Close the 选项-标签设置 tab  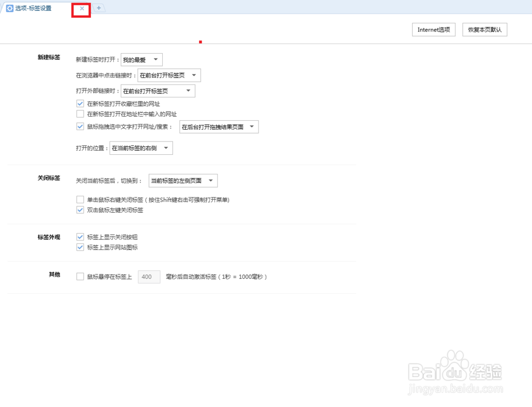(x=81, y=9)
